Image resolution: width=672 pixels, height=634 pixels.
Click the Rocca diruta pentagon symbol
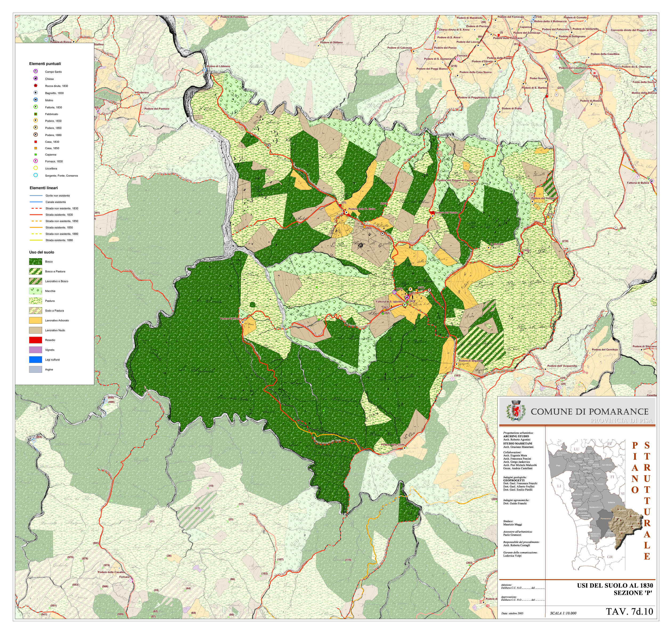pos(35,85)
